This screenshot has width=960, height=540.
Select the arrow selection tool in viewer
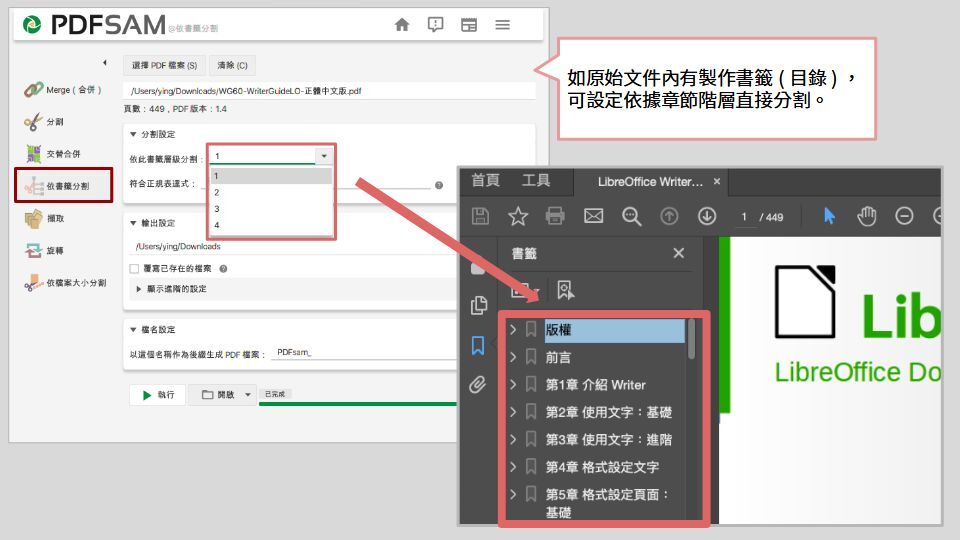coord(829,216)
